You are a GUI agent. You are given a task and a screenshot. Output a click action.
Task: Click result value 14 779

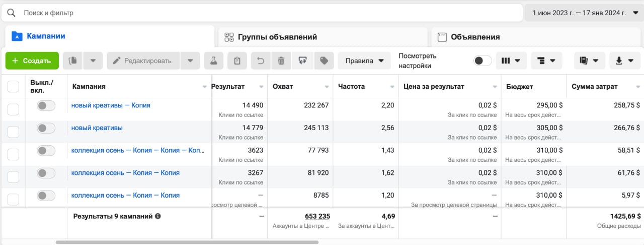tap(253, 128)
